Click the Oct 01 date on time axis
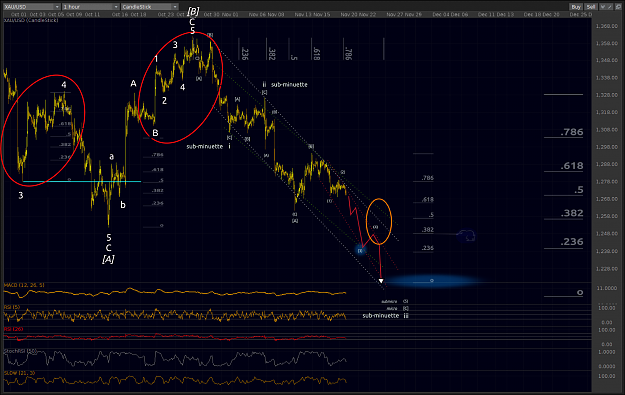This screenshot has width=625, height=395. click(19, 14)
